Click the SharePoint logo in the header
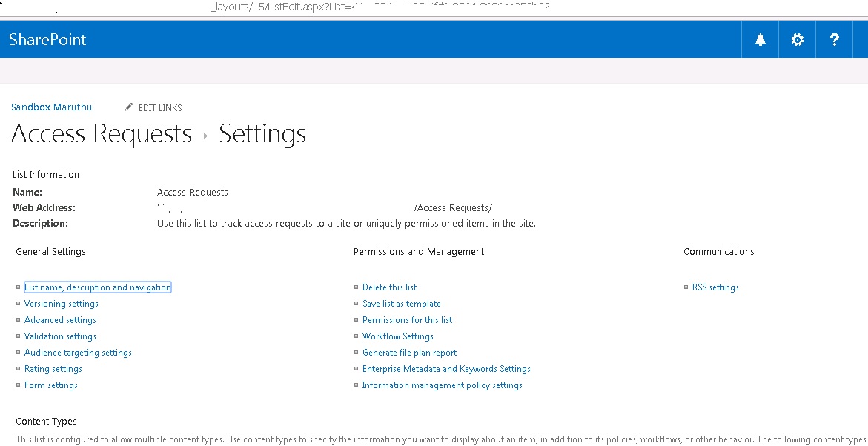The width and height of the screenshot is (868, 446). pyautogui.click(x=47, y=39)
